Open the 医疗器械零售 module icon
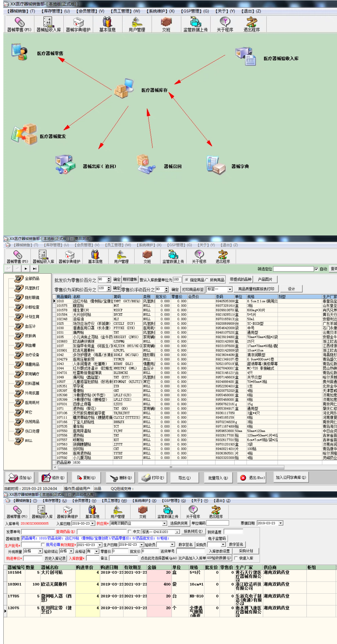The height and width of the screenshot is (644, 337). [x=19, y=52]
